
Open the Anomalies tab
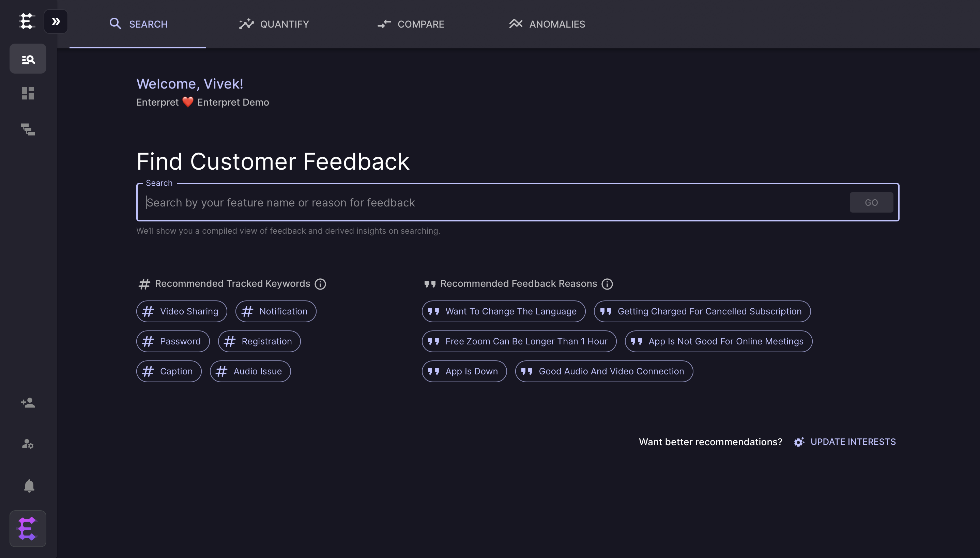click(547, 24)
